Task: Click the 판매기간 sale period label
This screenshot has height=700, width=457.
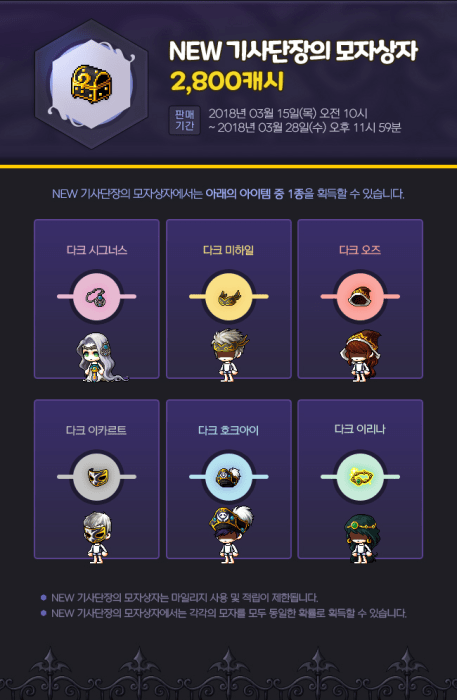Action: click(x=184, y=120)
